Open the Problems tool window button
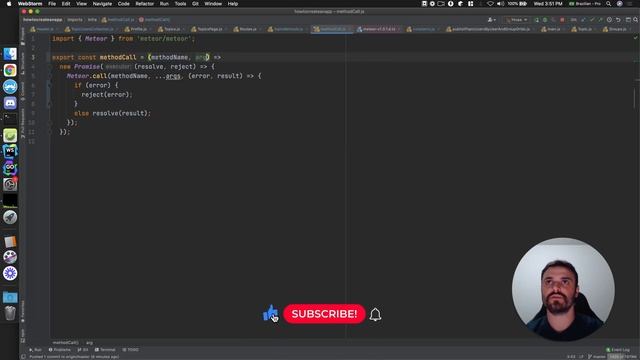This screenshot has width=640, height=360. pos(60,350)
